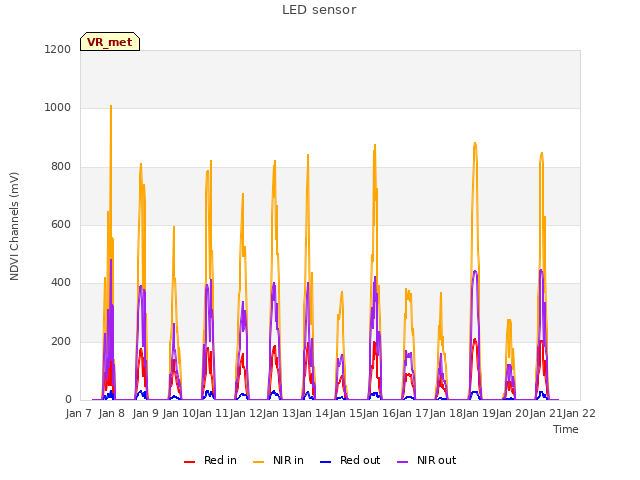Click the VR_met label box
Image resolution: width=640 pixels, height=480 pixels.
(110, 42)
